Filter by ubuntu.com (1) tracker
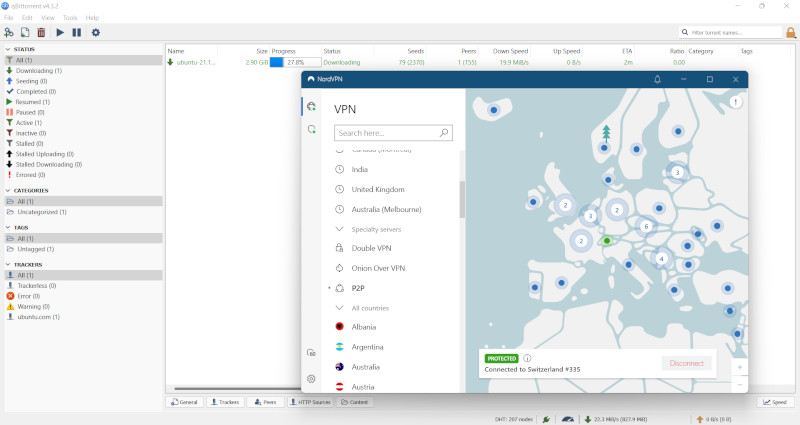The width and height of the screenshot is (800, 425). [x=84, y=317]
